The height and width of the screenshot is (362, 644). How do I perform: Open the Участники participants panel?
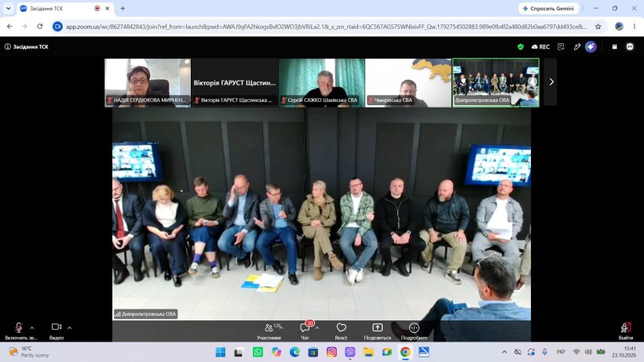pyautogui.click(x=269, y=331)
